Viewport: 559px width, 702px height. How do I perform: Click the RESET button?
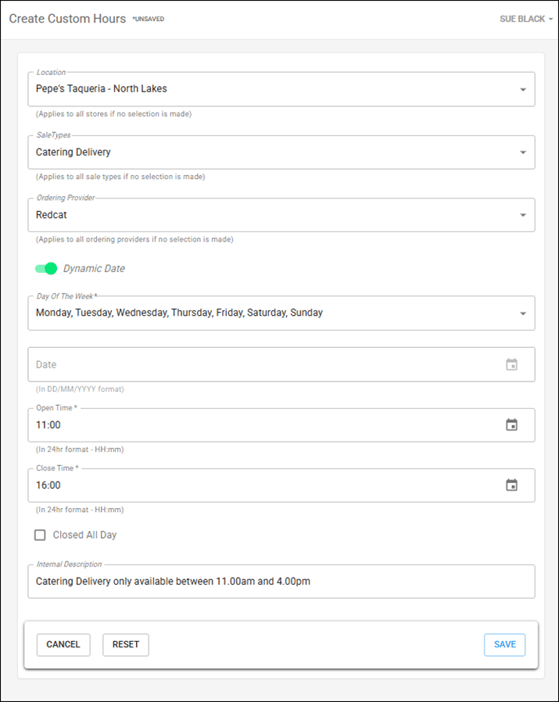126,645
